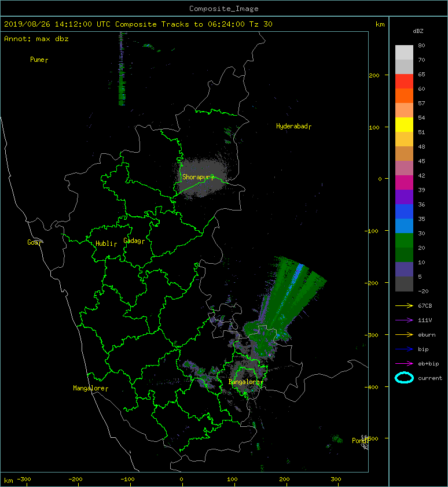Click the 111V legend label
Viewport: 448px width, 487px height.
click(x=425, y=320)
